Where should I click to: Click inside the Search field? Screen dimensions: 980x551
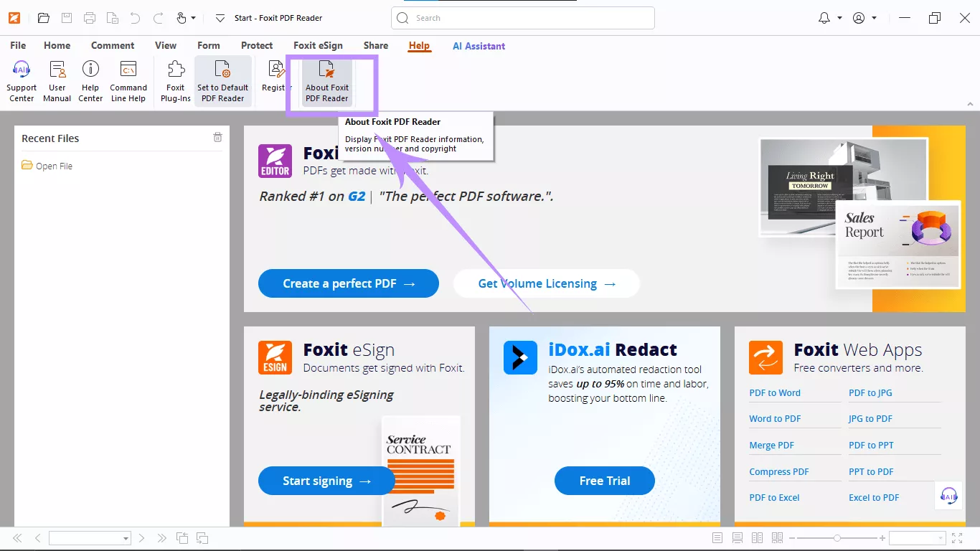coord(522,18)
